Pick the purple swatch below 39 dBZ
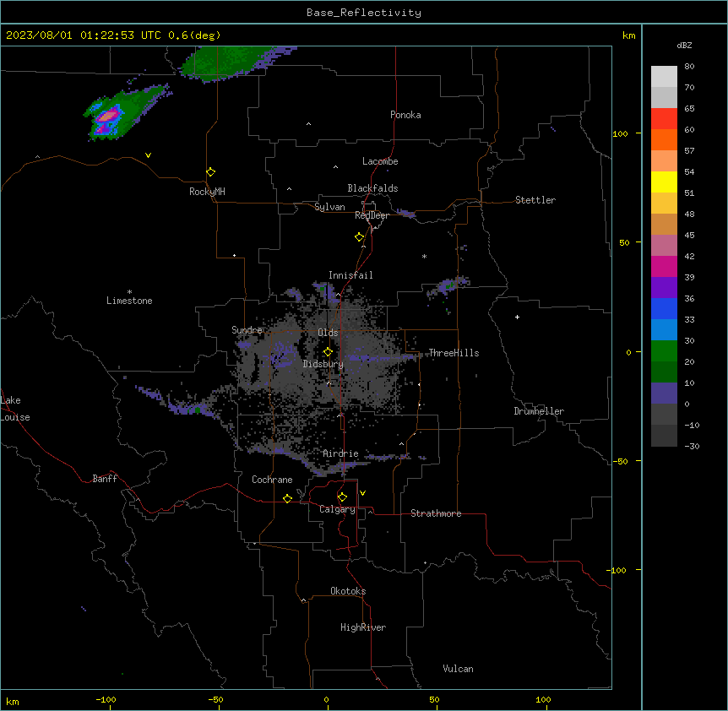The image size is (728, 711). pos(664,287)
